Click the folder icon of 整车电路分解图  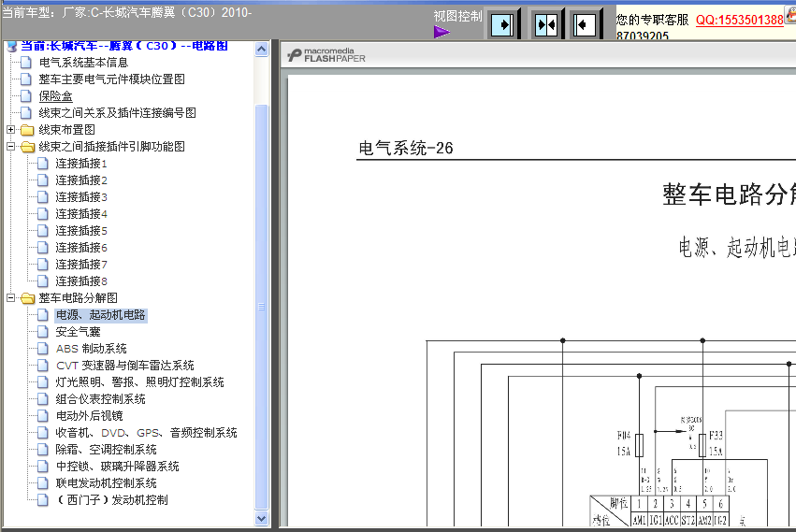(x=27, y=298)
